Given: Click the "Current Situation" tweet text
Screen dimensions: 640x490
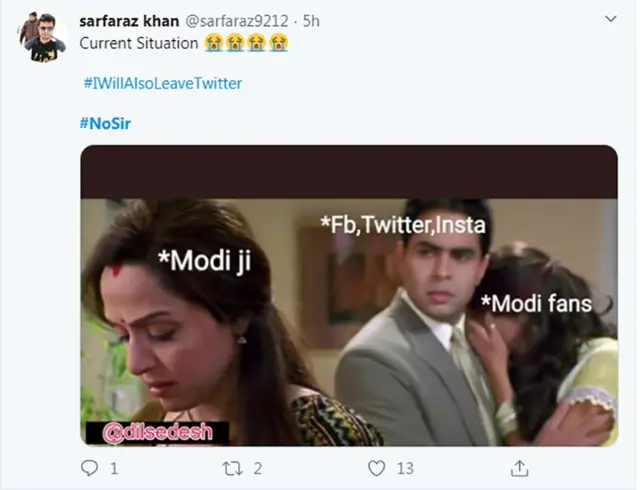Looking at the screenshot, I should point(138,44).
